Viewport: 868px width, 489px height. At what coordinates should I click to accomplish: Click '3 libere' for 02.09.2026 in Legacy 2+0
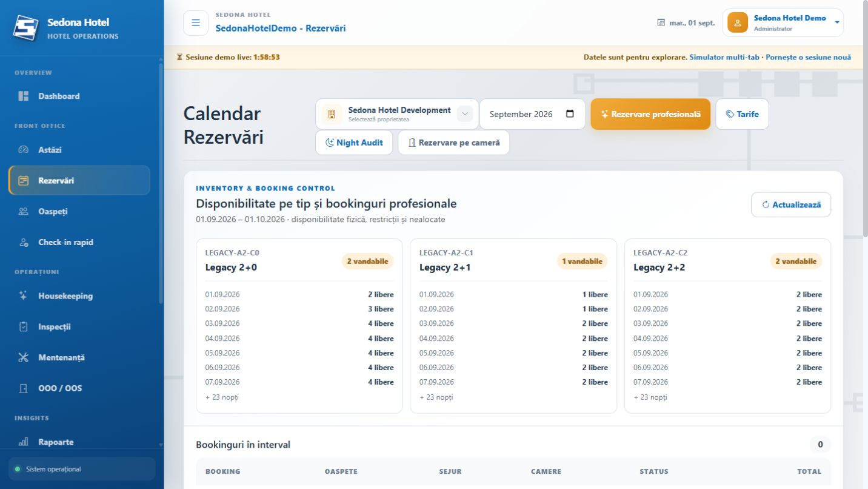[381, 309]
